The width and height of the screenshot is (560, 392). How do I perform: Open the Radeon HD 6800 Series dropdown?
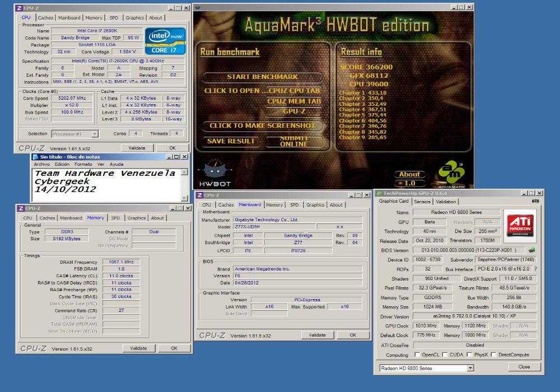point(470,368)
